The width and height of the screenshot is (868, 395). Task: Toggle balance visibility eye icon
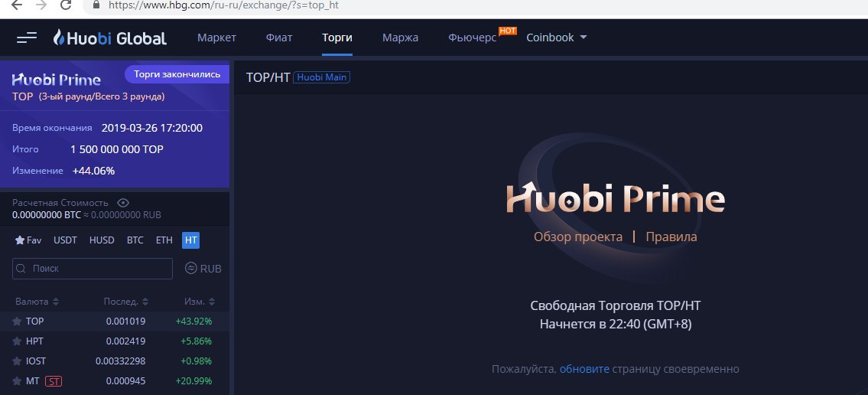pos(123,203)
